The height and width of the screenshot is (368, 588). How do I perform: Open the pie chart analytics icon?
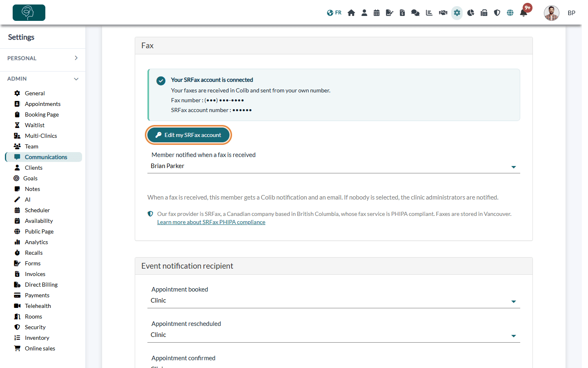(x=471, y=13)
